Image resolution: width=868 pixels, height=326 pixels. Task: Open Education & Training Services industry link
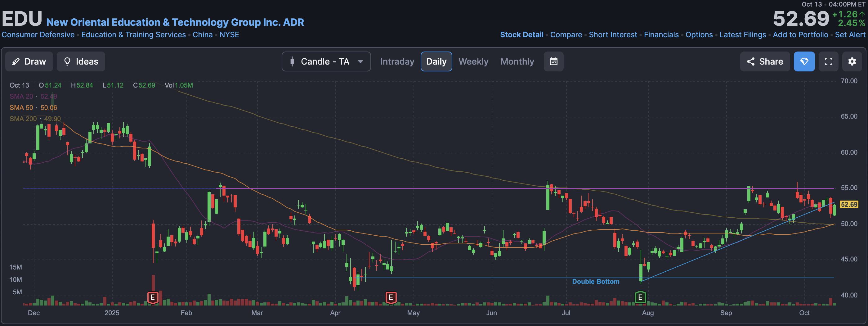tap(133, 35)
